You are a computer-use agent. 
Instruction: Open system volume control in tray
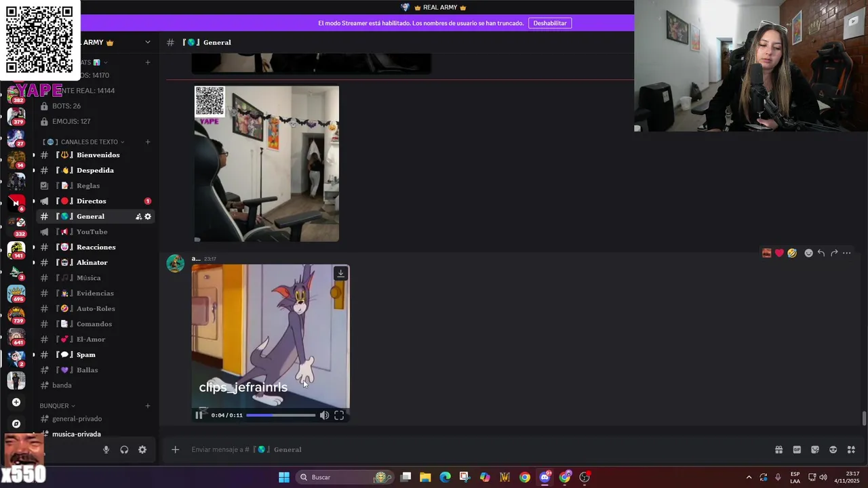point(823,477)
